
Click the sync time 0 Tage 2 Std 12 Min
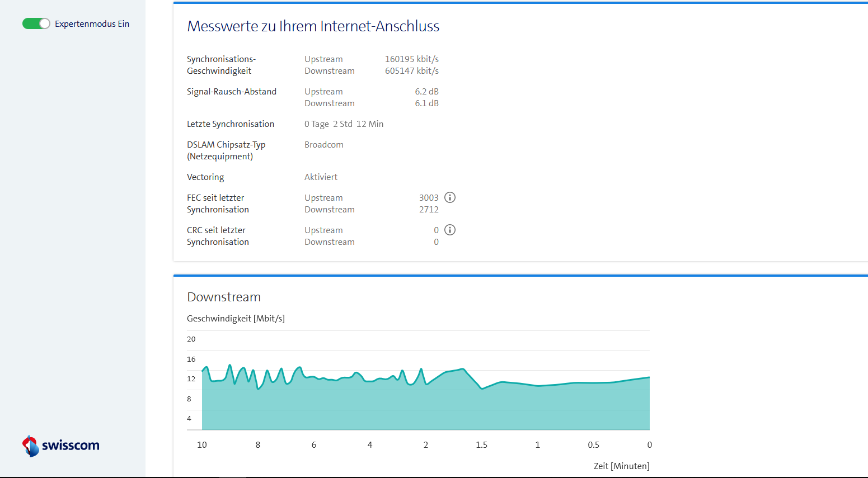tap(344, 124)
